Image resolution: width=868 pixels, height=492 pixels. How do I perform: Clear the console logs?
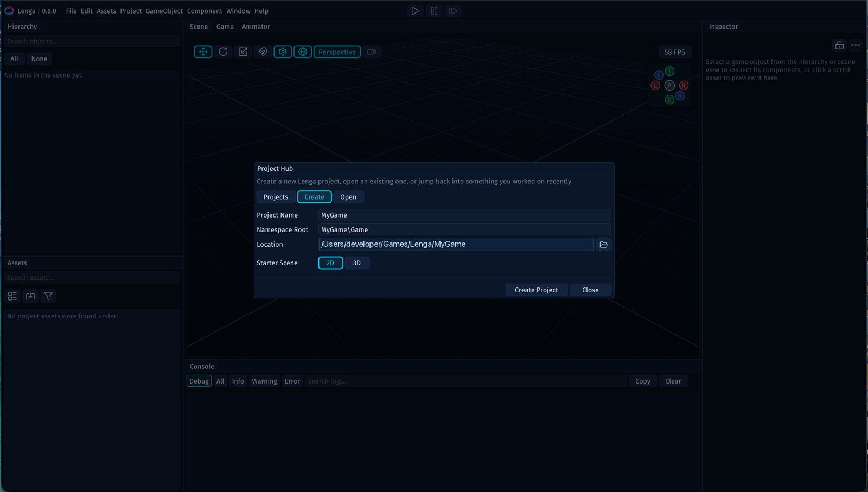click(x=673, y=381)
